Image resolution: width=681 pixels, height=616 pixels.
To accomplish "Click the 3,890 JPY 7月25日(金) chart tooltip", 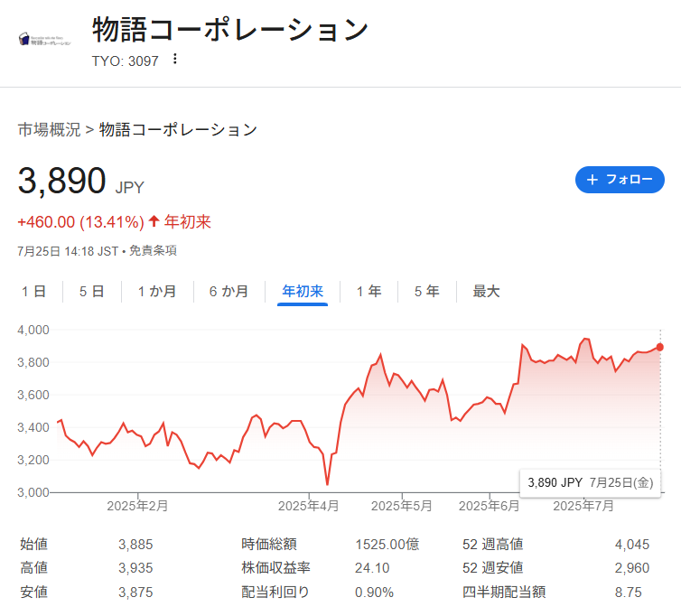I will [x=590, y=482].
